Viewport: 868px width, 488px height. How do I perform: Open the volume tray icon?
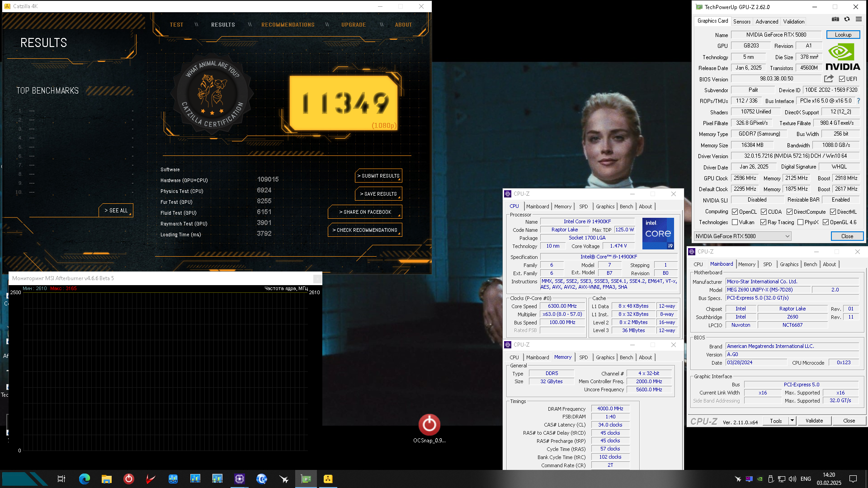click(793, 479)
